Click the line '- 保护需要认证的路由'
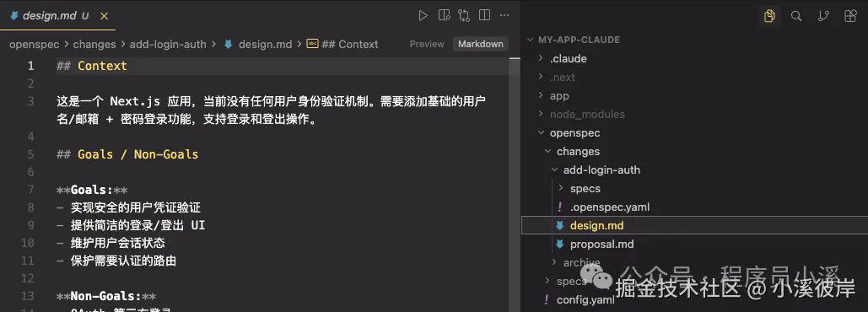The height and width of the screenshot is (312, 868). 116,261
